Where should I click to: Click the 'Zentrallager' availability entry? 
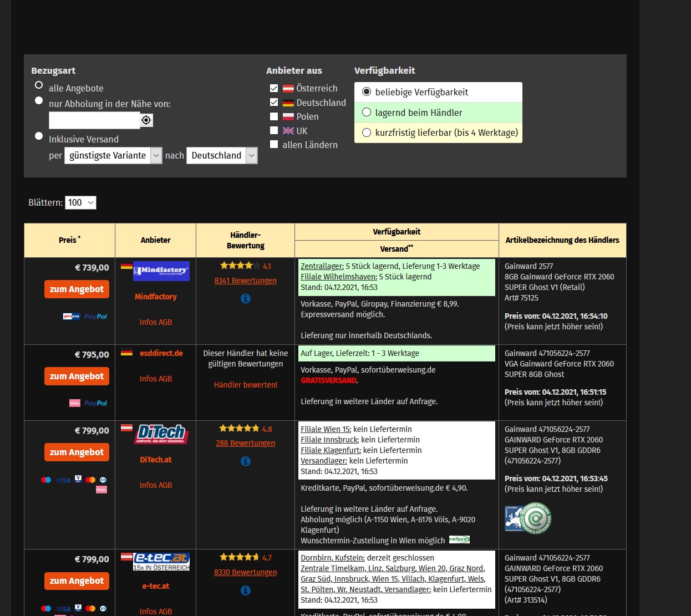[322, 266]
